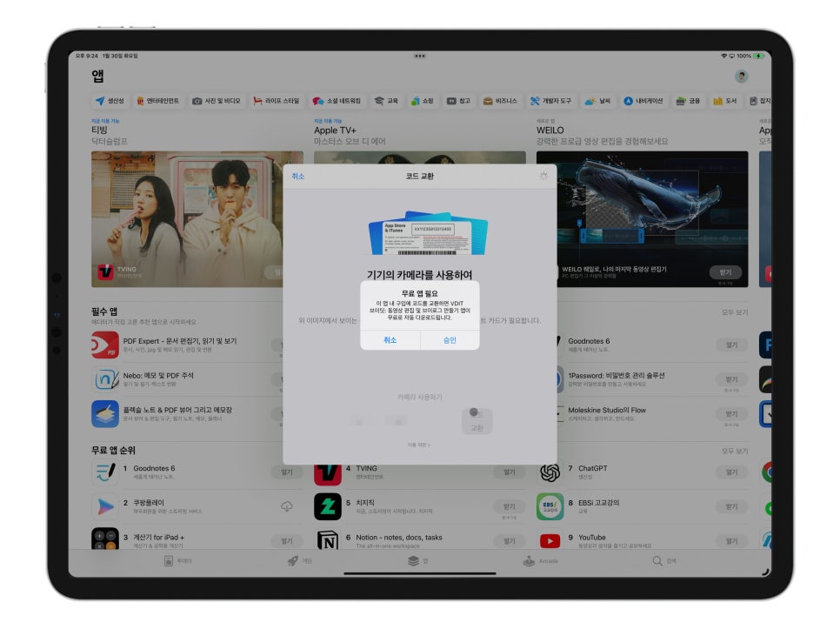Select the 날씨 category chip
Screen dimensions: 840x629
pyautogui.click(x=598, y=101)
